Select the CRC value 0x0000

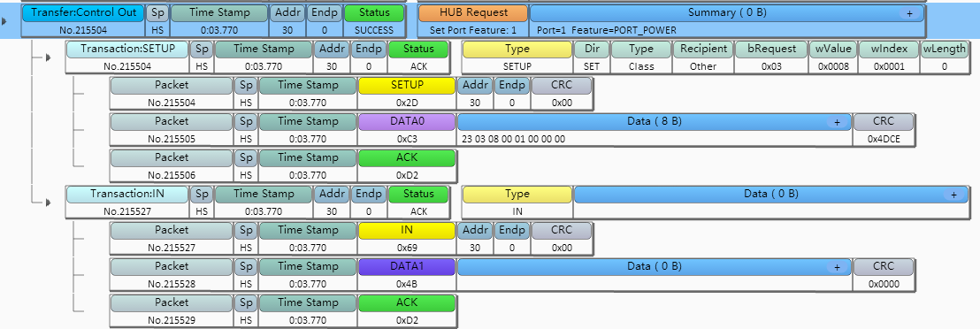(884, 284)
